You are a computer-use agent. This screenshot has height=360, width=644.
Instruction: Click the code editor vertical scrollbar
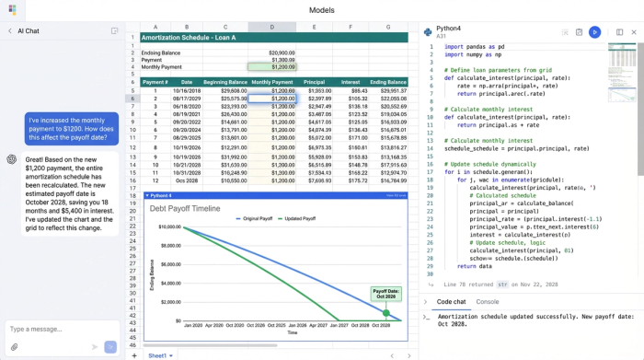(x=640, y=110)
